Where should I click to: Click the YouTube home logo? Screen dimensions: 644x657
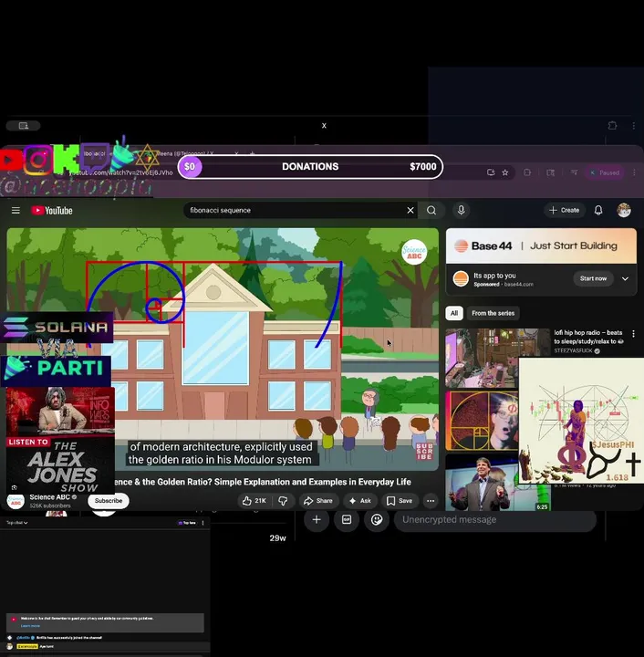point(52,211)
